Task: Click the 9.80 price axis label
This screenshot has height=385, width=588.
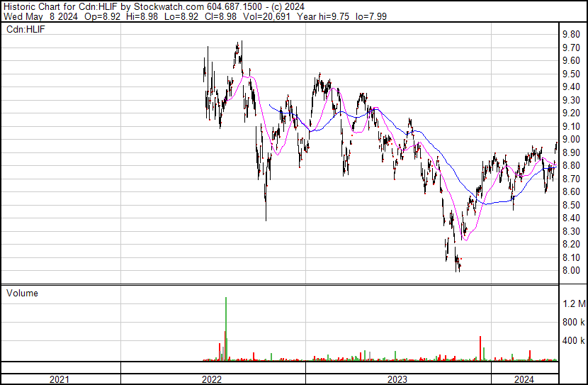Action: 571,35
